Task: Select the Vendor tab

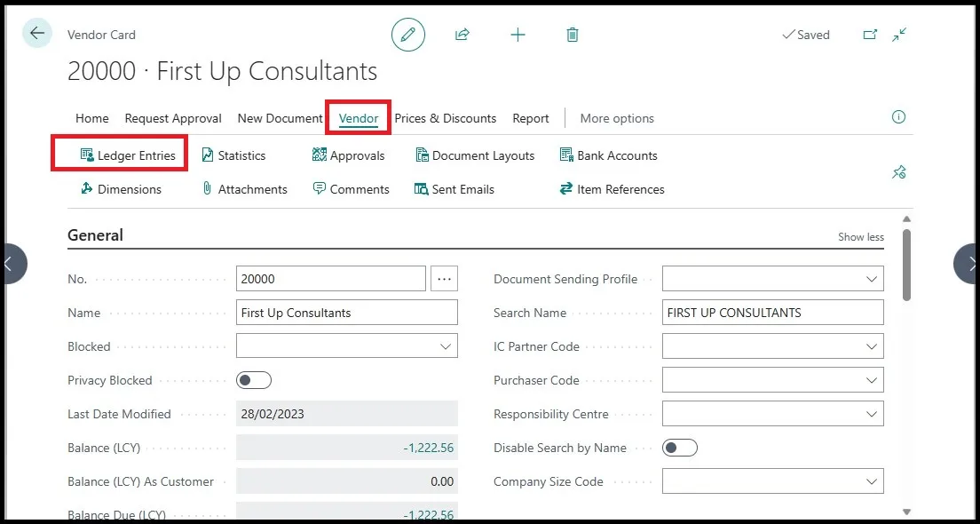Action: click(359, 118)
